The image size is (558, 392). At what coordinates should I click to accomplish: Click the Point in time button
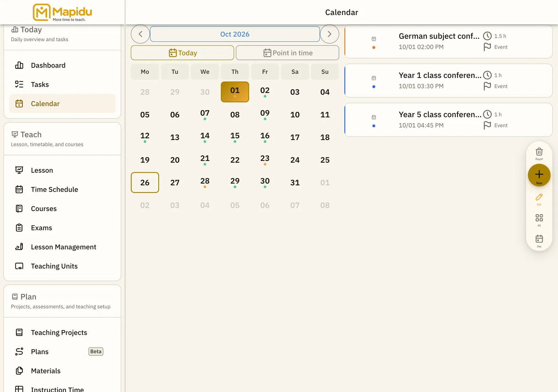pos(287,53)
